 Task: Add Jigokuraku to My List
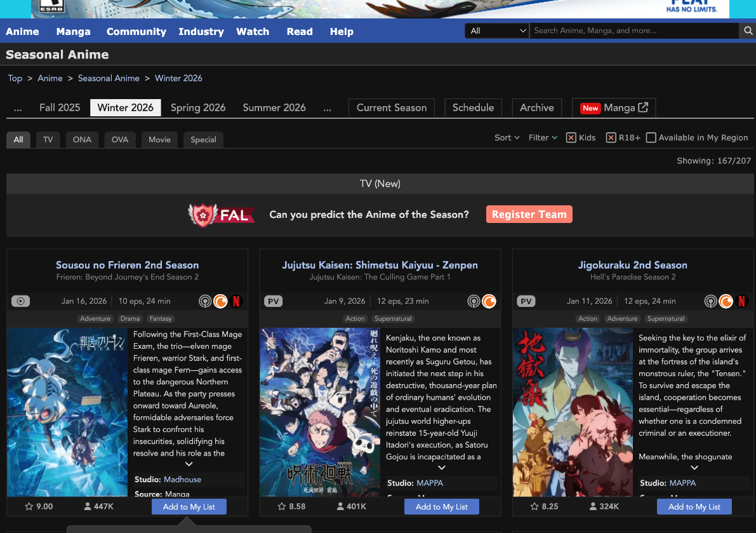[694, 506]
